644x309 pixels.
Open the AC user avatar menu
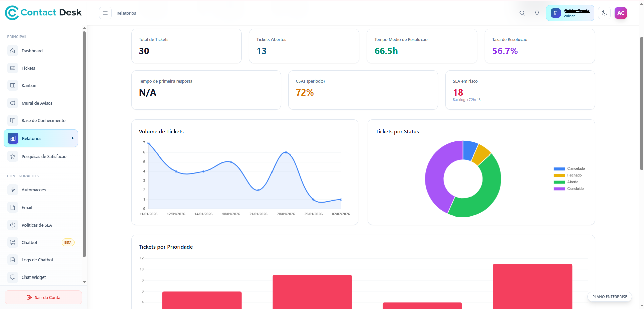pos(621,13)
